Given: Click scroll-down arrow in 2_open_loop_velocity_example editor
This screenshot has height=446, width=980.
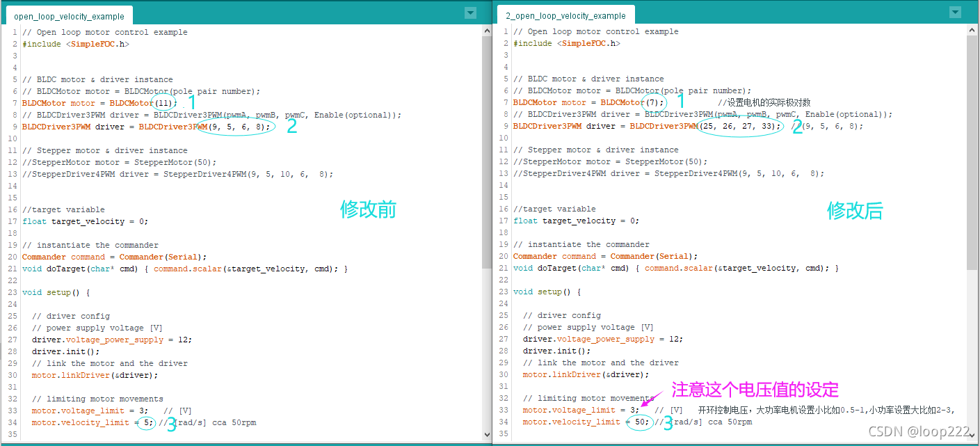Looking at the screenshot, I should pyautogui.click(x=972, y=435).
